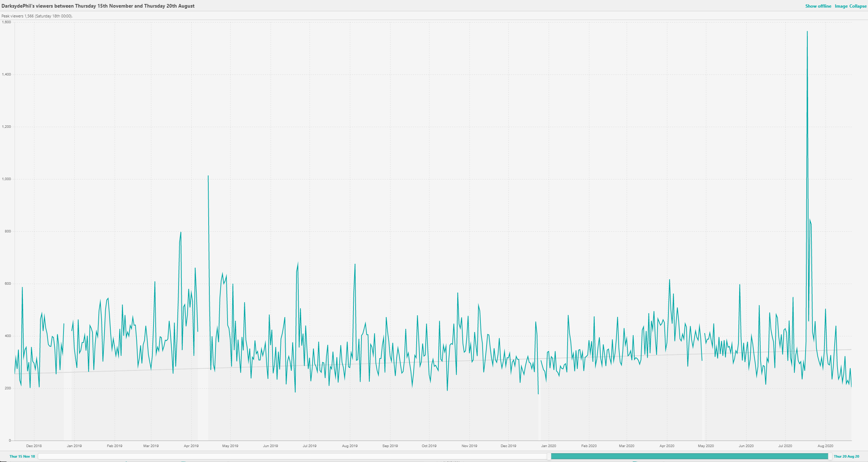This screenshot has width=868, height=462.
Task: Click the Peak viewers 1,566 summary text
Action: point(37,16)
